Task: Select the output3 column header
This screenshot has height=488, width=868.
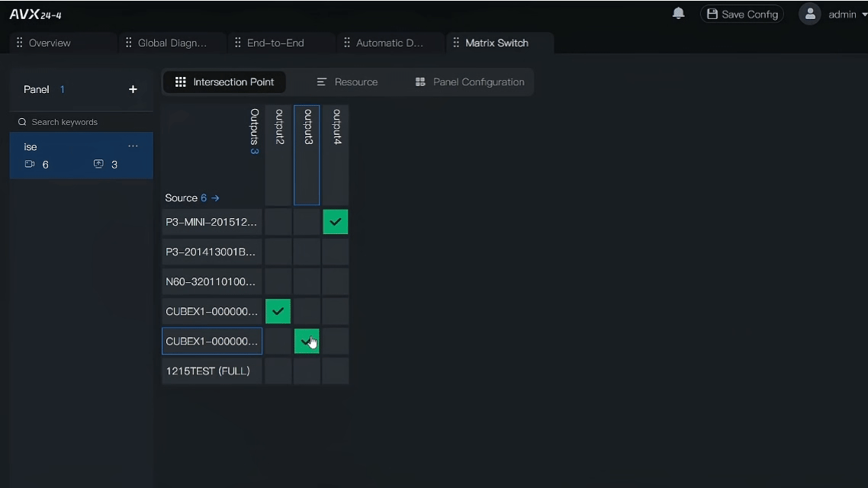Action: click(x=307, y=155)
